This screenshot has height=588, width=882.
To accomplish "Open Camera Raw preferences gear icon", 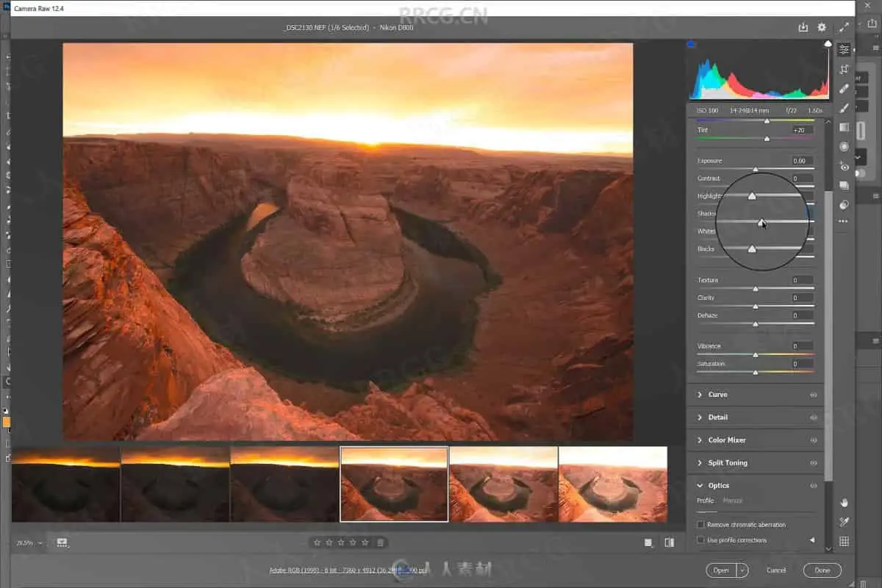I will coord(822,27).
